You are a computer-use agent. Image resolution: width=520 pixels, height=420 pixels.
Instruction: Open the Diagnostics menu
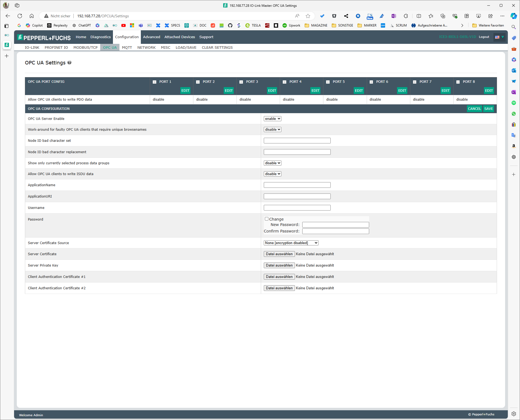[x=100, y=37]
